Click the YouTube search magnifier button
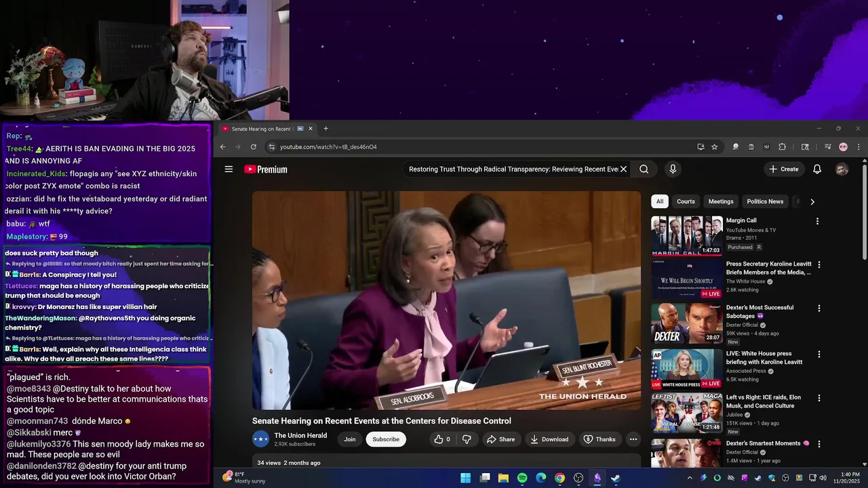 [644, 169]
